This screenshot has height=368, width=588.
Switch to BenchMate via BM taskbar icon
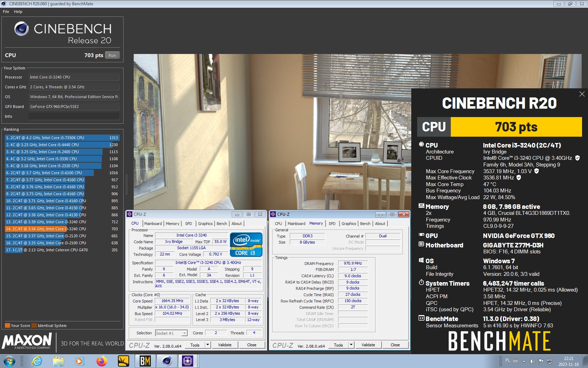[x=145, y=361]
